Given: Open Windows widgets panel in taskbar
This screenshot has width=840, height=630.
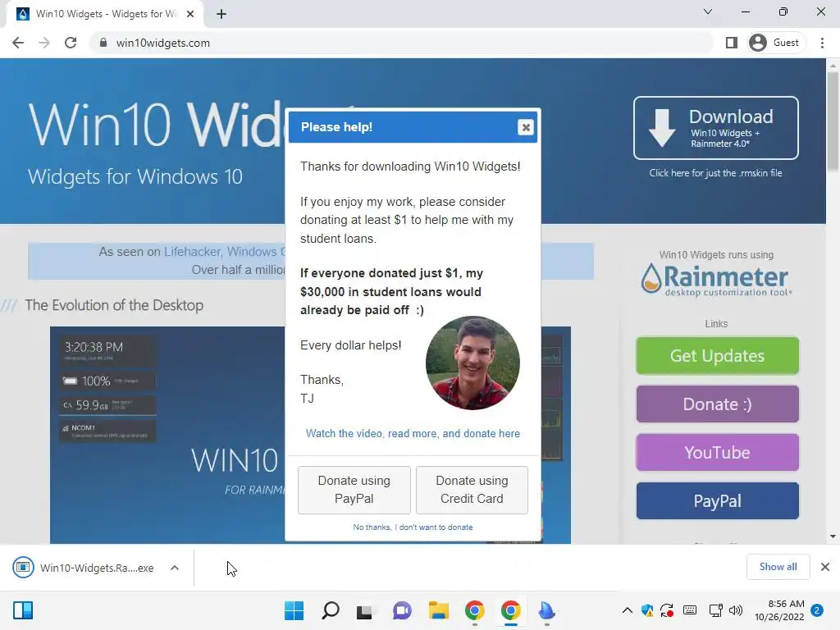Looking at the screenshot, I should [23, 610].
